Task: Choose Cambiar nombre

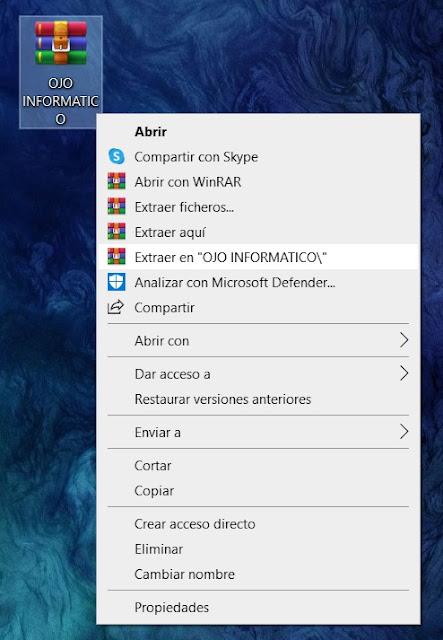Action: tap(258, 574)
